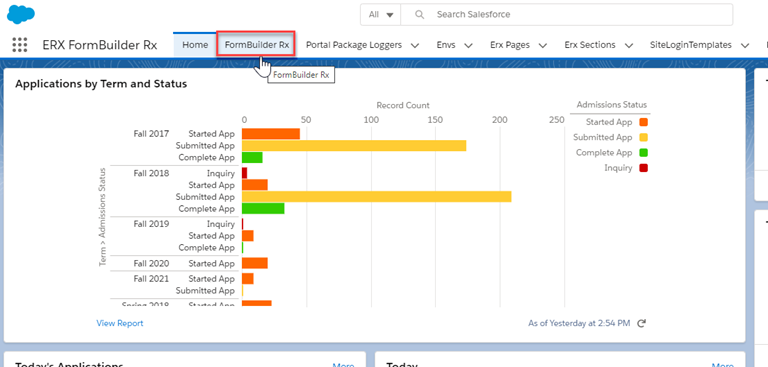
Task: Click the Started App orange legend swatch
Action: point(644,122)
